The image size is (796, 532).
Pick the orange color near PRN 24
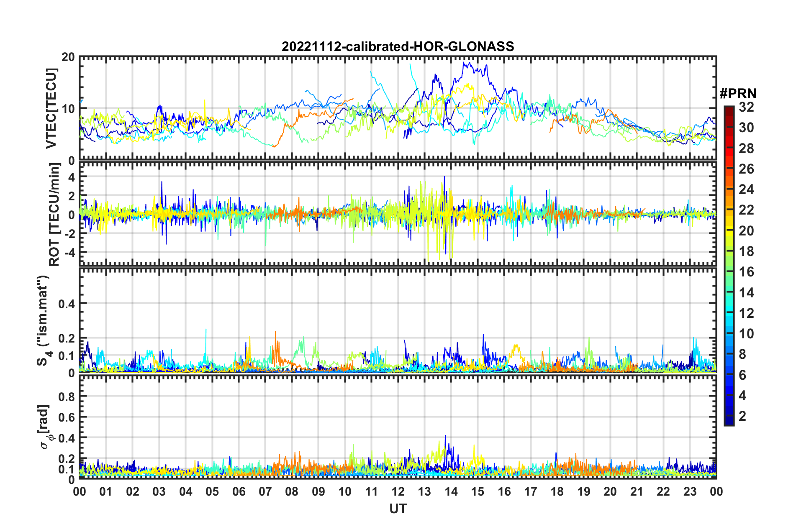[729, 189]
